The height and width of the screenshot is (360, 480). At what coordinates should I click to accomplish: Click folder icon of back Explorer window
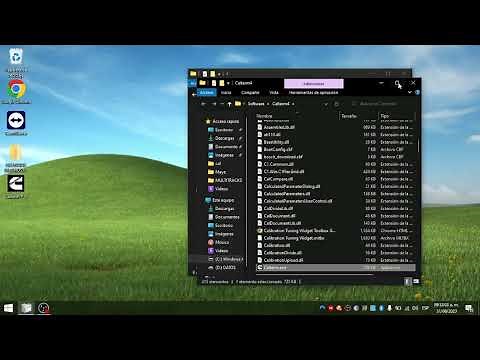pos(193,73)
